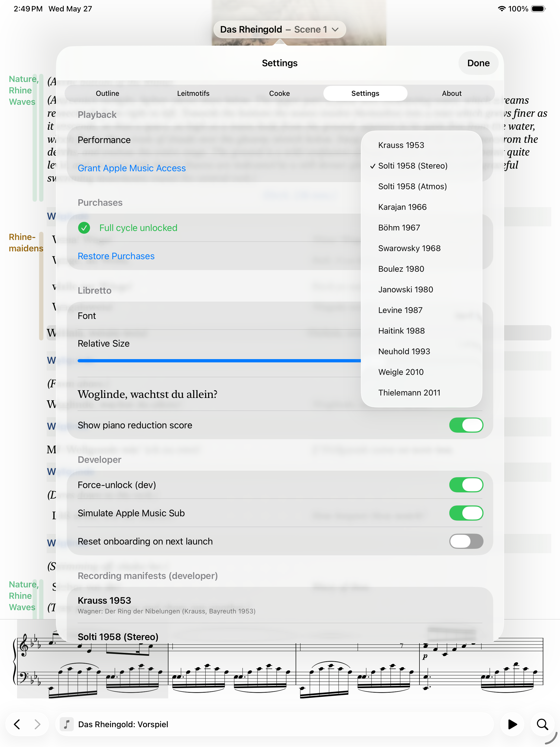Tap the green Full cycle unlocked checkmark

pos(84,228)
